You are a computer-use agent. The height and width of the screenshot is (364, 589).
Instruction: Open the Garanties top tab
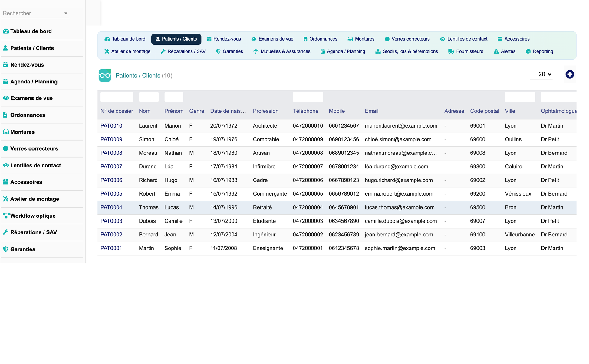pos(229,51)
